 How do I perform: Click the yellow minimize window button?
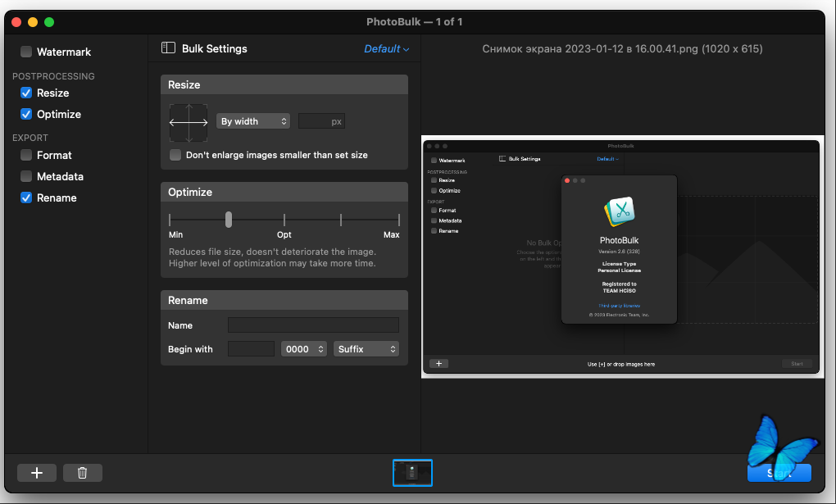point(33,22)
